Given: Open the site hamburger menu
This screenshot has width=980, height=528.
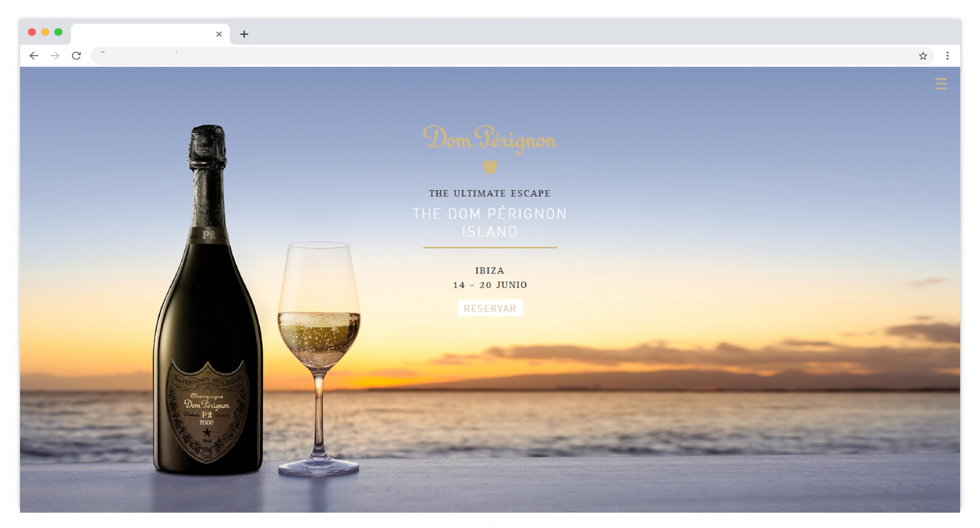Looking at the screenshot, I should click(x=941, y=84).
